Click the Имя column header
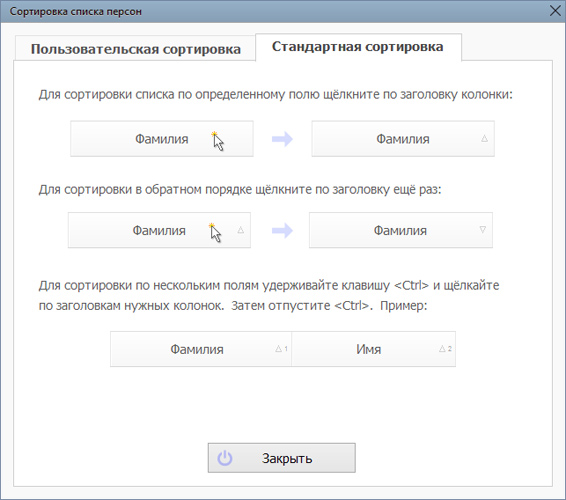566x500 pixels. [x=374, y=349]
